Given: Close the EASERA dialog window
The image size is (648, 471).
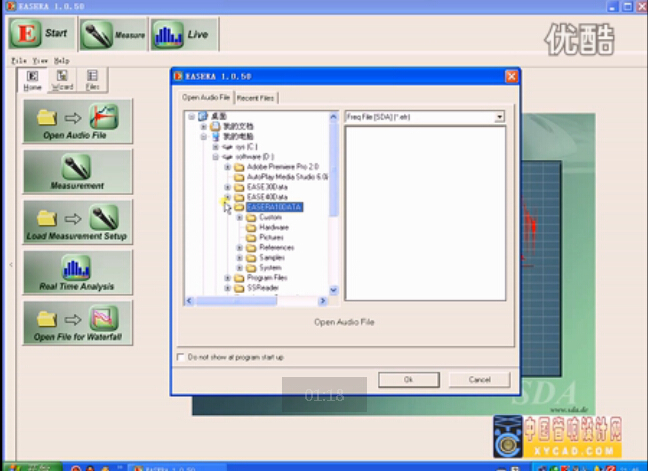Looking at the screenshot, I should 511,76.
